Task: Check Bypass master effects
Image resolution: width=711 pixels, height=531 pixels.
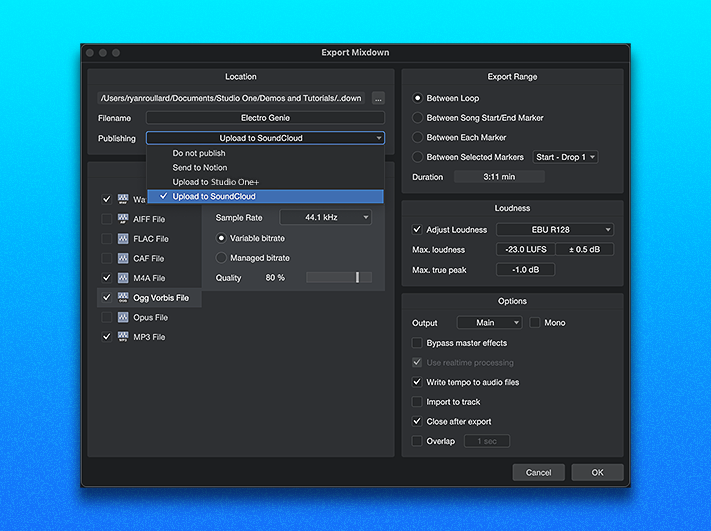Action: pyautogui.click(x=417, y=343)
